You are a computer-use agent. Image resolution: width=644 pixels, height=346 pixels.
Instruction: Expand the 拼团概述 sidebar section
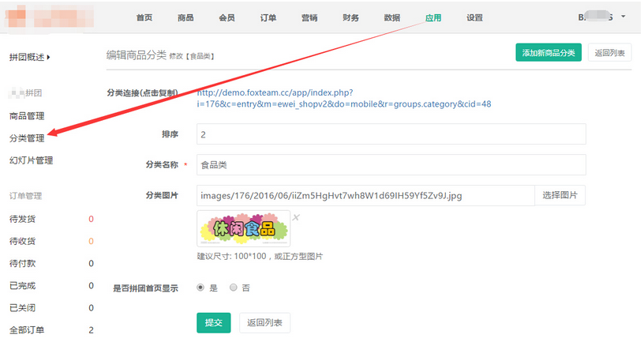point(29,57)
